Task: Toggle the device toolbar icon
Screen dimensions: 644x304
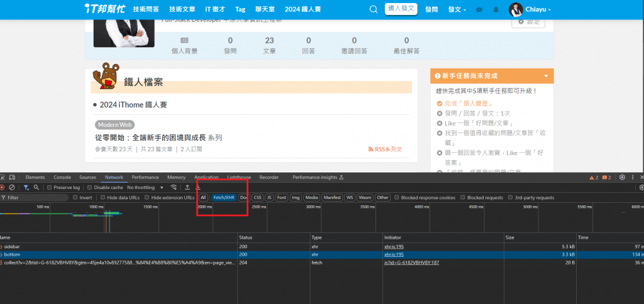Action: (13, 177)
